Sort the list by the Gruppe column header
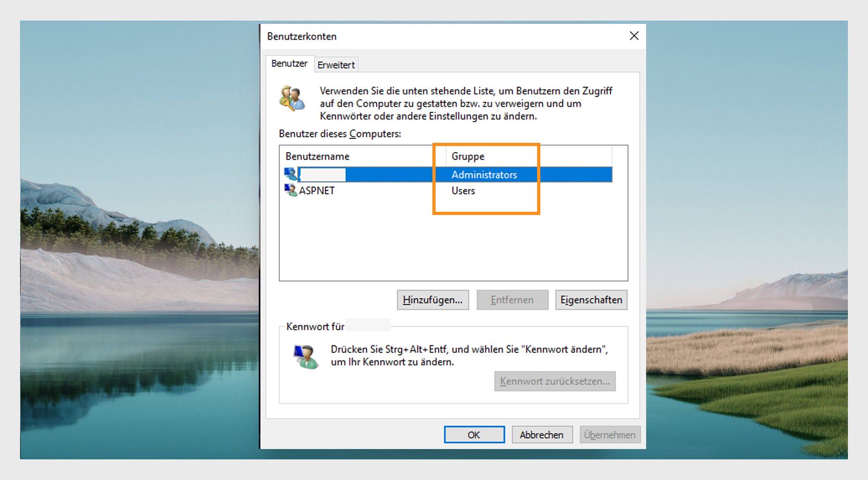The height and width of the screenshot is (480, 868). tap(529, 156)
